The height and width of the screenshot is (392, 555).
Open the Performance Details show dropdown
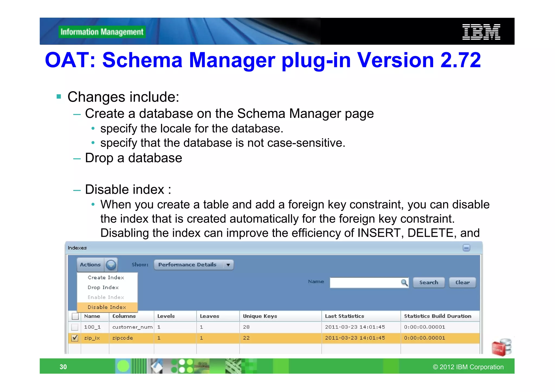pyautogui.click(x=194, y=265)
